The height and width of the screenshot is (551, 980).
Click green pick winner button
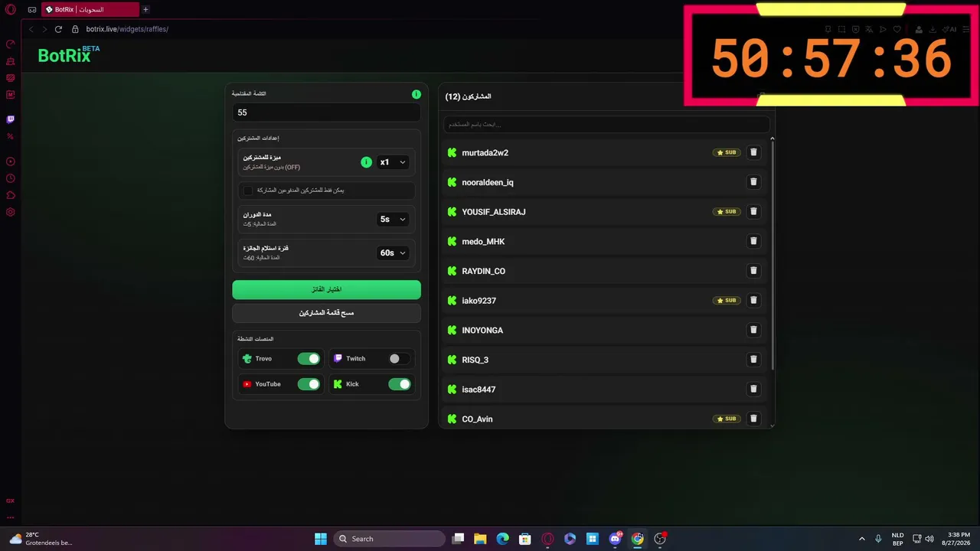click(x=326, y=289)
